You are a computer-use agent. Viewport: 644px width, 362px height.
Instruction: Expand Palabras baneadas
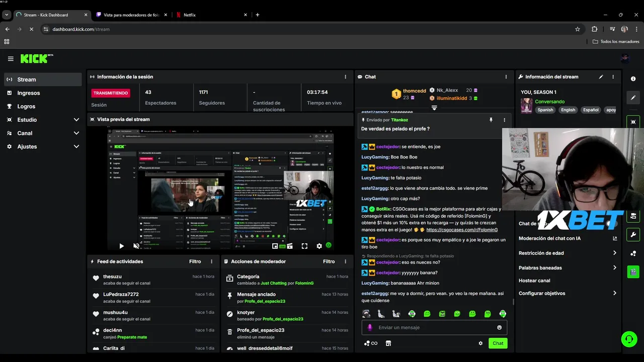pos(568,268)
